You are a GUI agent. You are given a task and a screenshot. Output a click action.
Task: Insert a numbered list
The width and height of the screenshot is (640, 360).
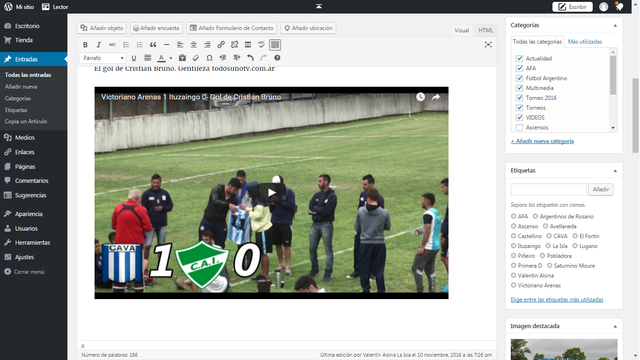click(x=139, y=45)
